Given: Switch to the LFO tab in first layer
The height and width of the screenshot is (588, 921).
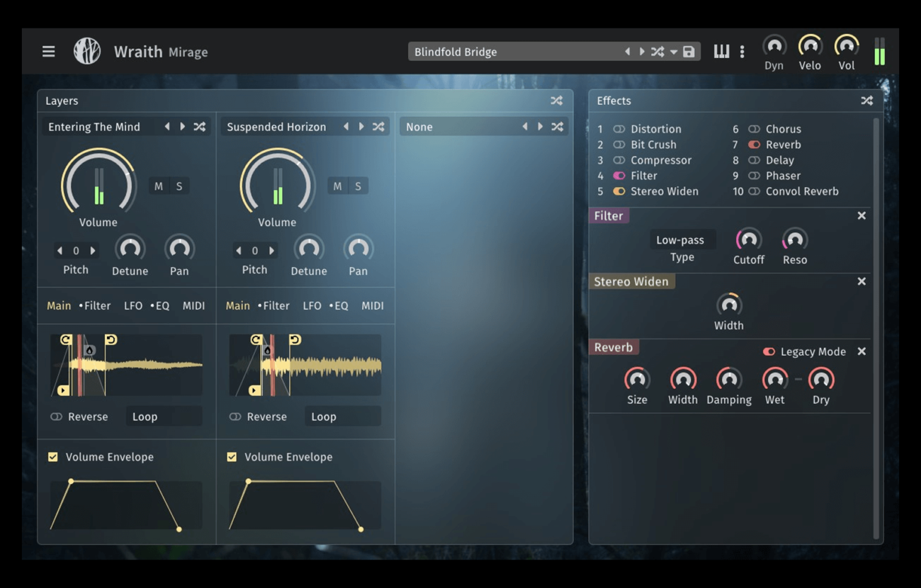Looking at the screenshot, I should click(x=133, y=306).
